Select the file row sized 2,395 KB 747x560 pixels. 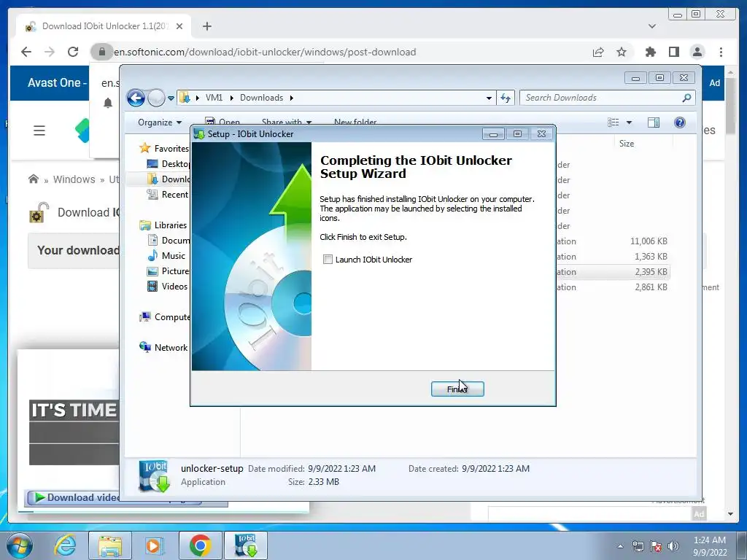tap(612, 272)
